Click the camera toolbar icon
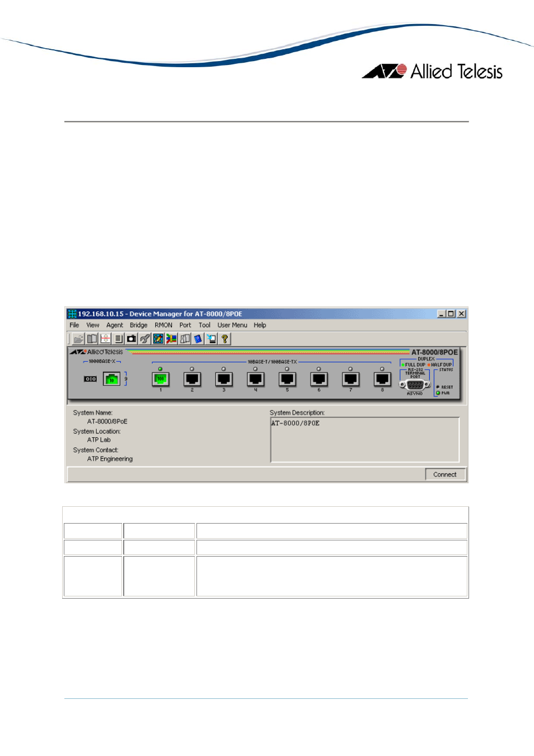The image size is (534, 756). 132,339
